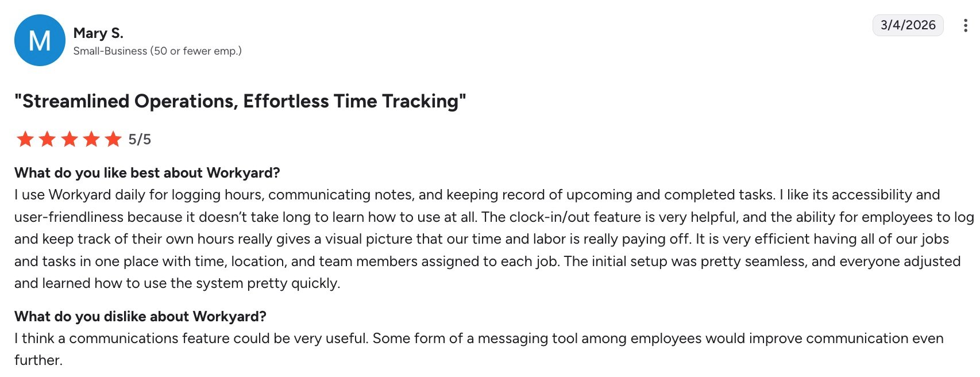Select the third rating star
This screenshot has width=980, height=377.
coord(70,139)
